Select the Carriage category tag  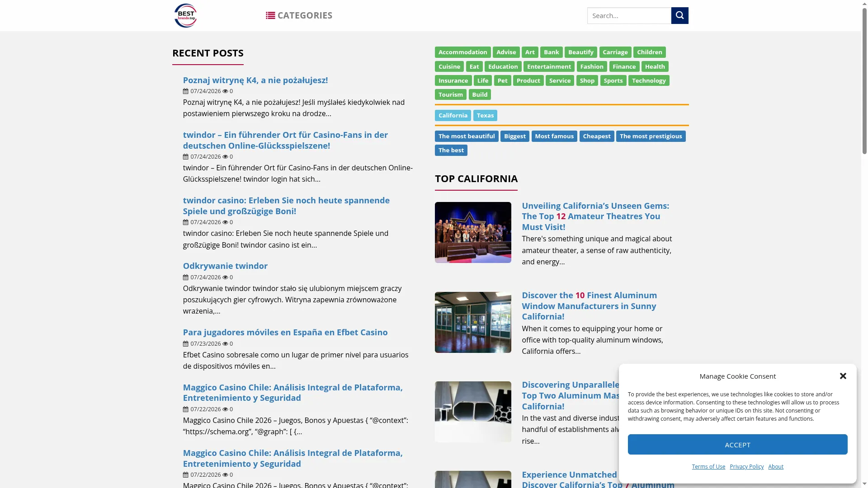click(615, 52)
